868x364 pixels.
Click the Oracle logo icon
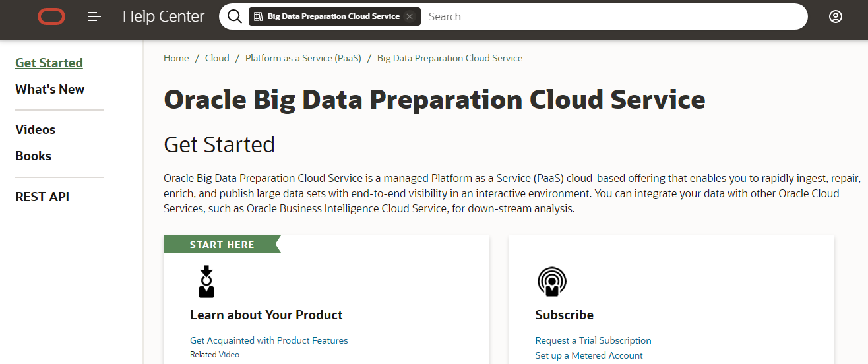point(51,16)
